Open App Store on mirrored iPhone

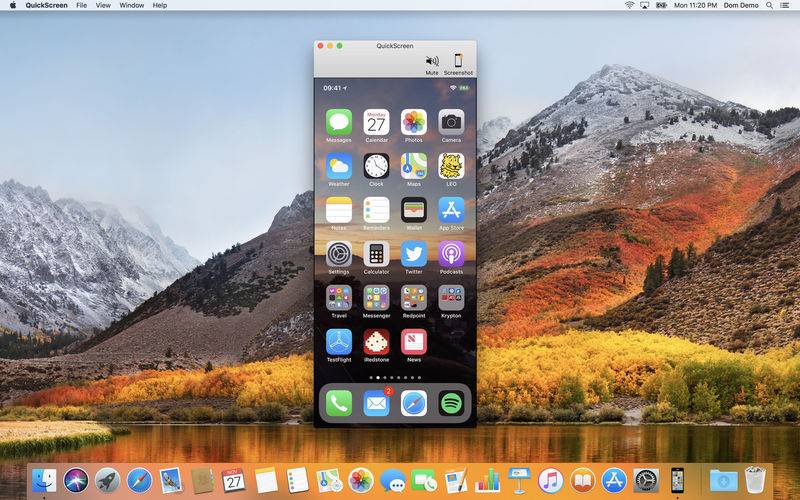click(452, 210)
